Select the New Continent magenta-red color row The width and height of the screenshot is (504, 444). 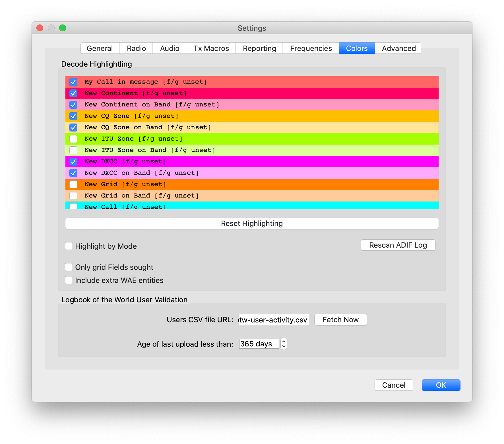click(256, 93)
